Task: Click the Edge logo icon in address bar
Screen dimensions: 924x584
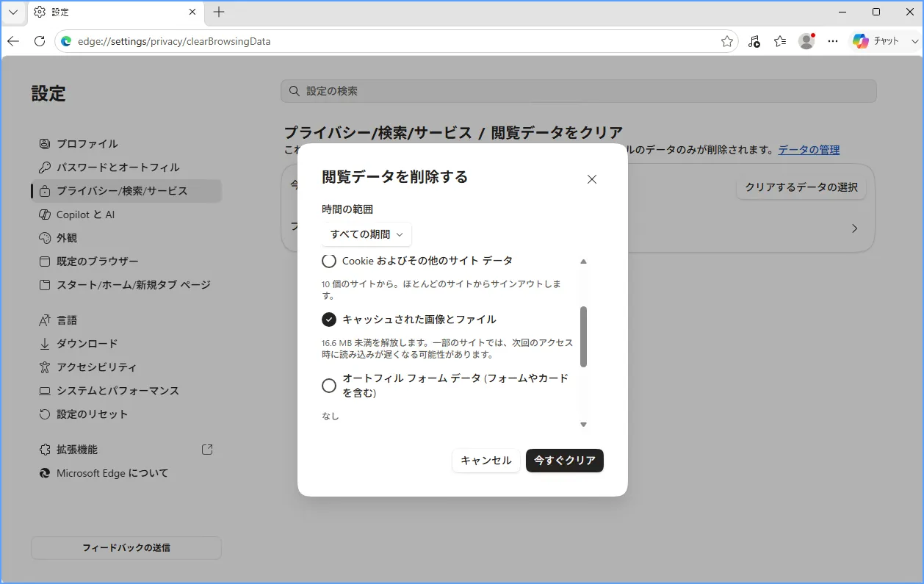Action: point(66,41)
